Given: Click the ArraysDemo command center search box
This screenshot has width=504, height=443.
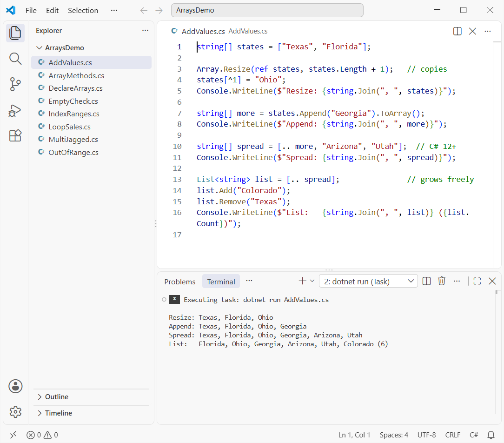Looking at the screenshot, I should click(x=267, y=10).
